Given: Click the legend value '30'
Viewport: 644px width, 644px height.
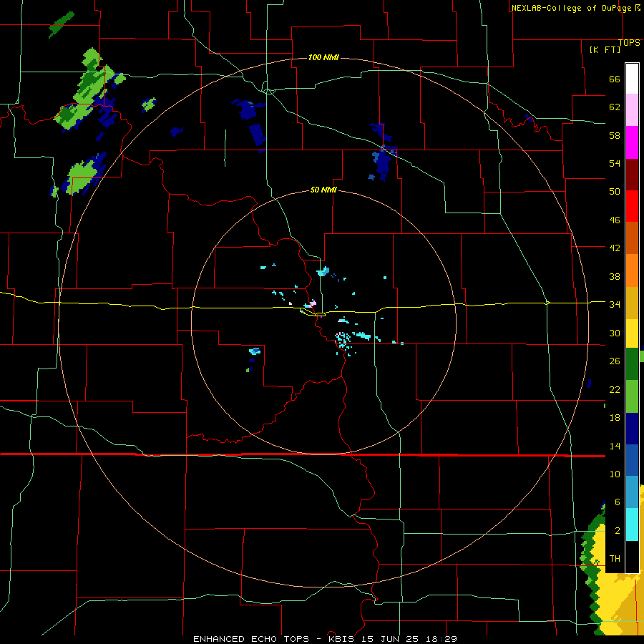Looking at the screenshot, I should pos(615,333).
